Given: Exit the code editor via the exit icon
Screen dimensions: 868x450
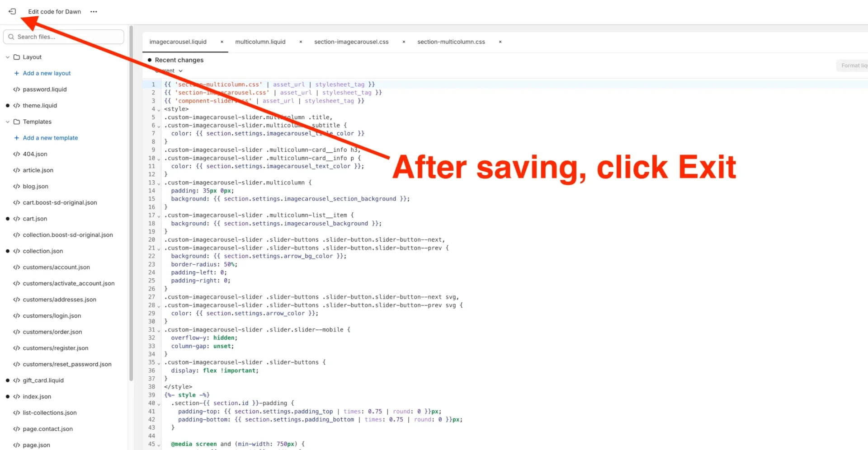Looking at the screenshot, I should tap(12, 11).
